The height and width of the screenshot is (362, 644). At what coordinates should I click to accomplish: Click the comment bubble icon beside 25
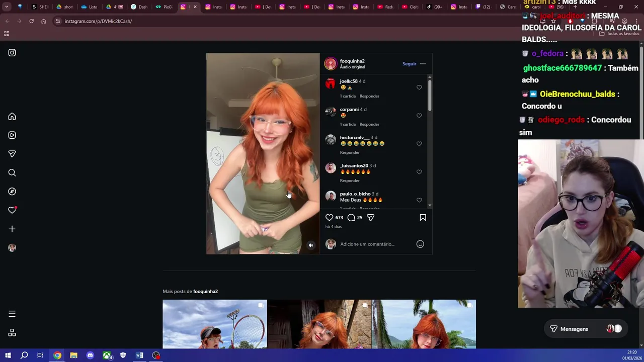point(351,218)
